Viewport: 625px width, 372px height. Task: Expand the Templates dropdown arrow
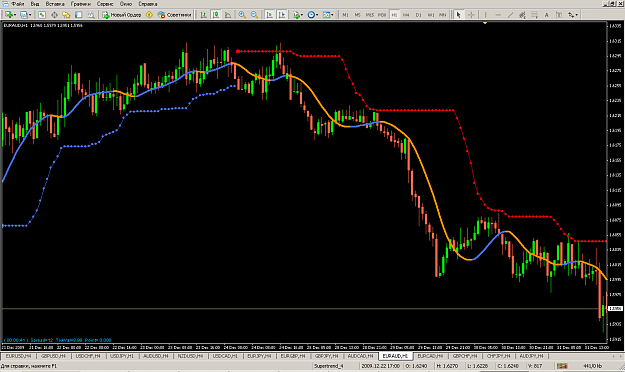click(x=332, y=15)
